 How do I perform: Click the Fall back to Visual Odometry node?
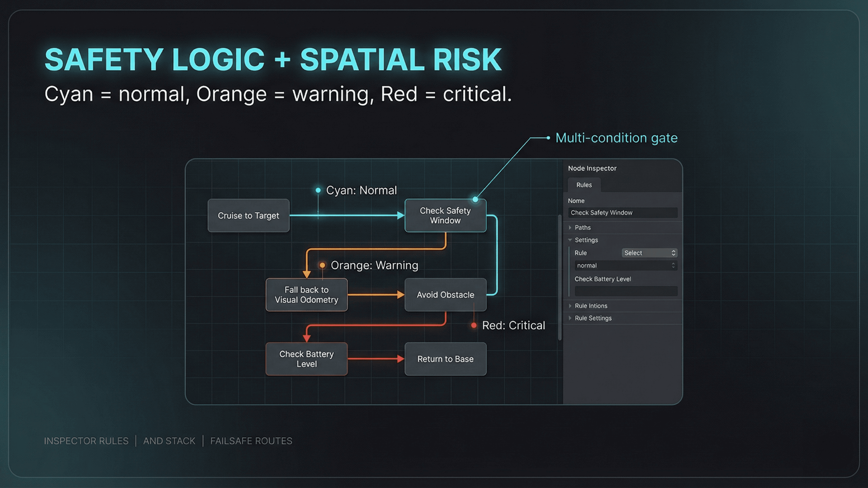(x=306, y=295)
